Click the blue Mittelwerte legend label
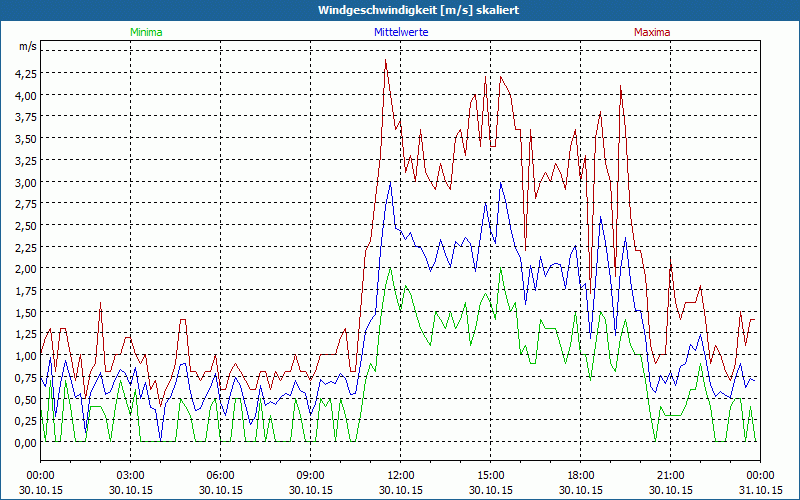The image size is (800, 500). pyautogui.click(x=401, y=32)
